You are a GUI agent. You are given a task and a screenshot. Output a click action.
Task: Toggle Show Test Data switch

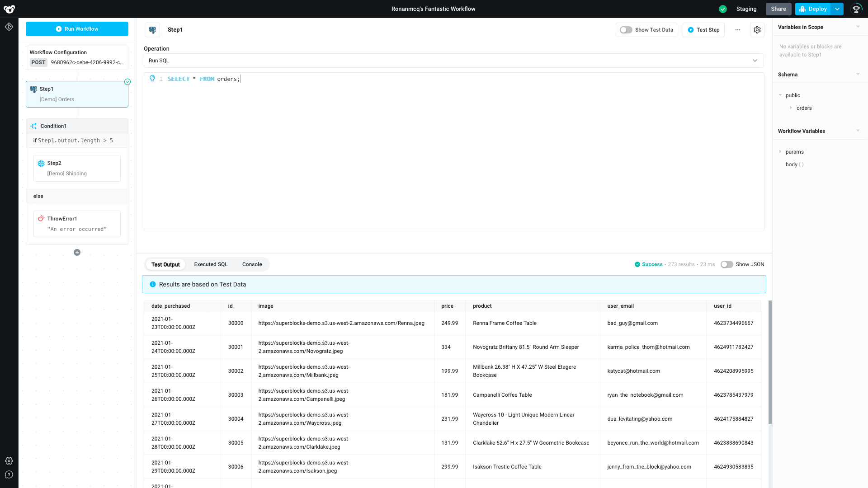point(626,30)
